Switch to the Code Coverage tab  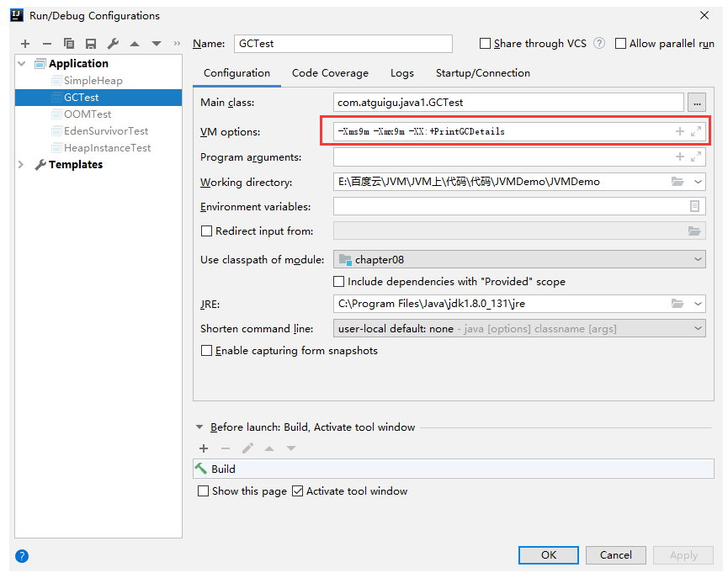(x=330, y=73)
